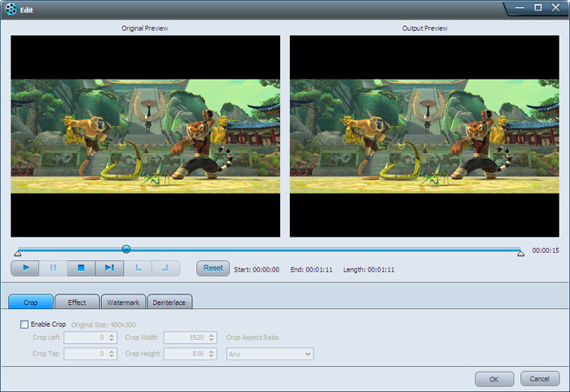Viewport: 570px width, 392px height.
Task: Step to the next frame
Action: point(108,268)
